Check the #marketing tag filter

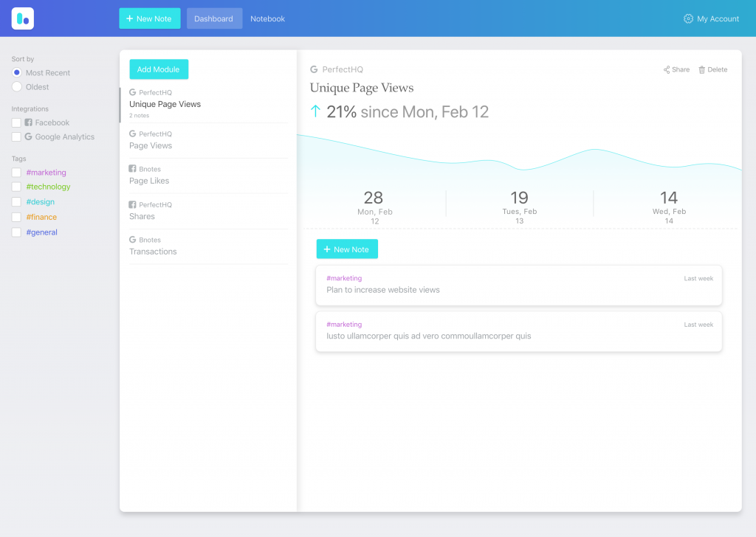(16, 173)
